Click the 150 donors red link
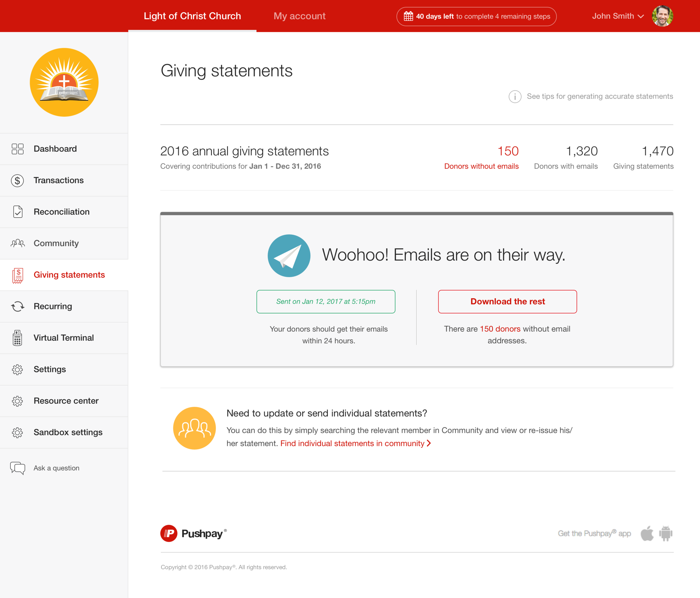The image size is (700, 598). 500,329
